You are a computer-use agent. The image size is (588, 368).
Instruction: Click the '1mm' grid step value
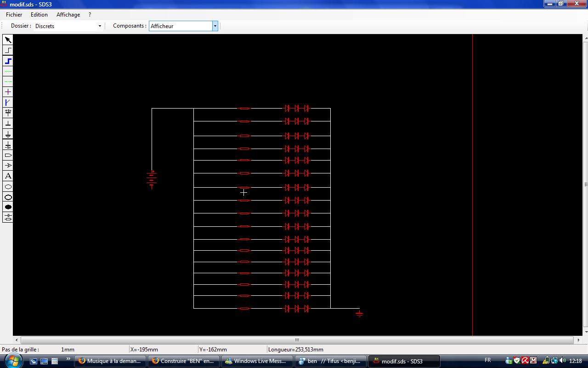68,350
